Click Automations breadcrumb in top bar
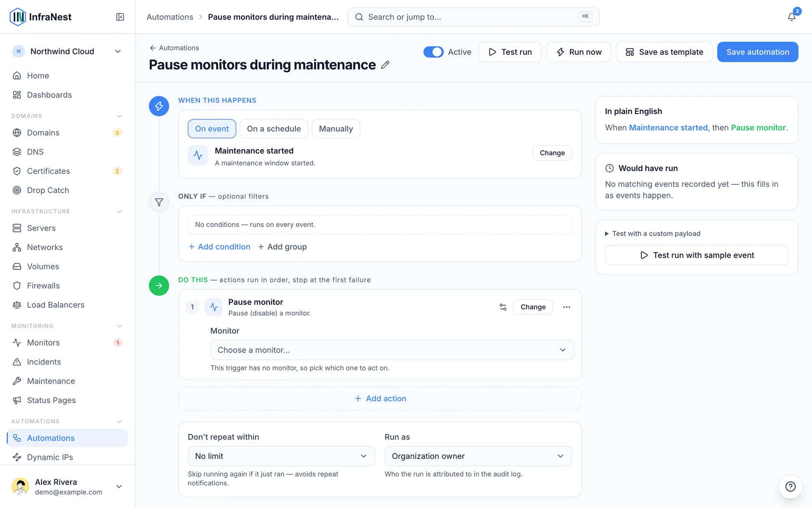This screenshot has width=812, height=508. [170, 17]
